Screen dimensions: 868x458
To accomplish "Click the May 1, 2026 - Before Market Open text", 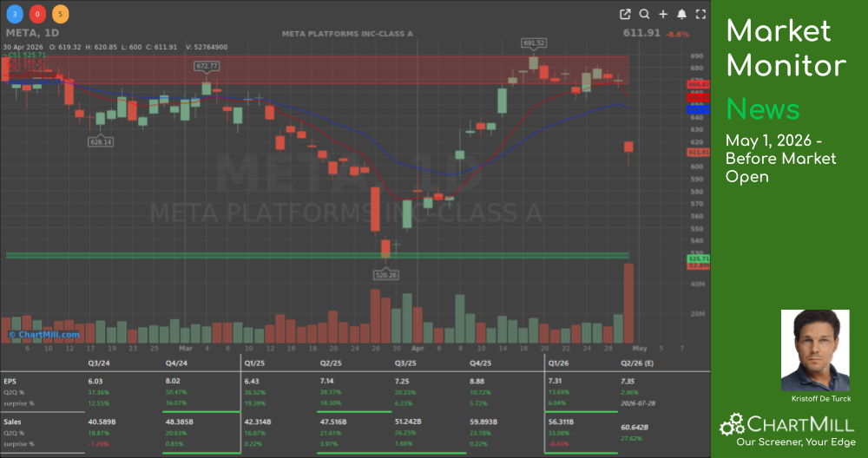I will 780,158.
